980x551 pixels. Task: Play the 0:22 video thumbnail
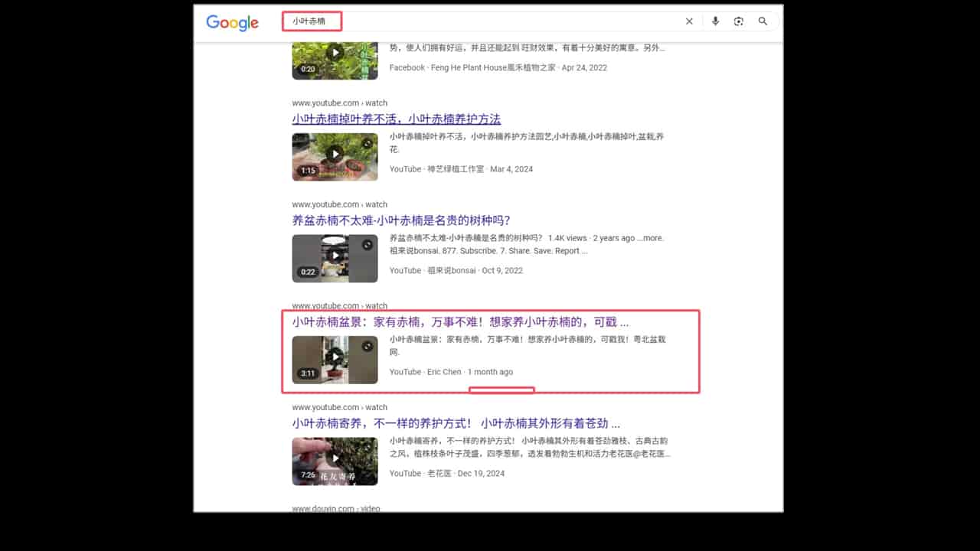pyautogui.click(x=335, y=259)
